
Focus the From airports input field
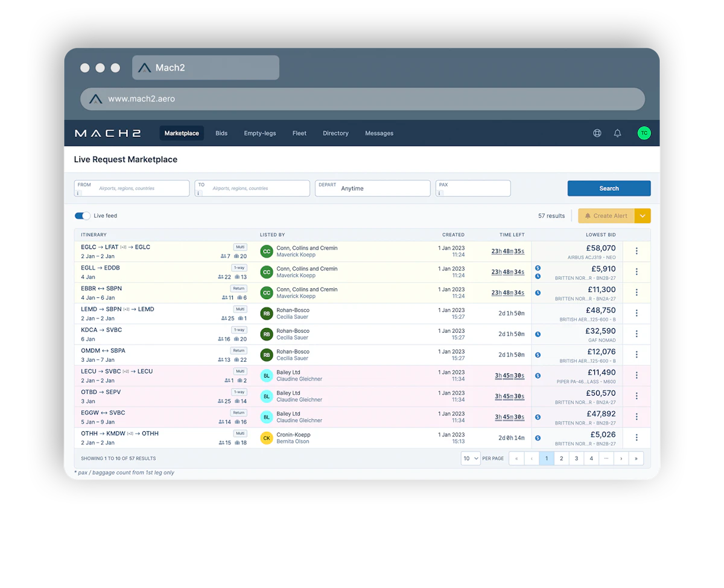coord(132,188)
